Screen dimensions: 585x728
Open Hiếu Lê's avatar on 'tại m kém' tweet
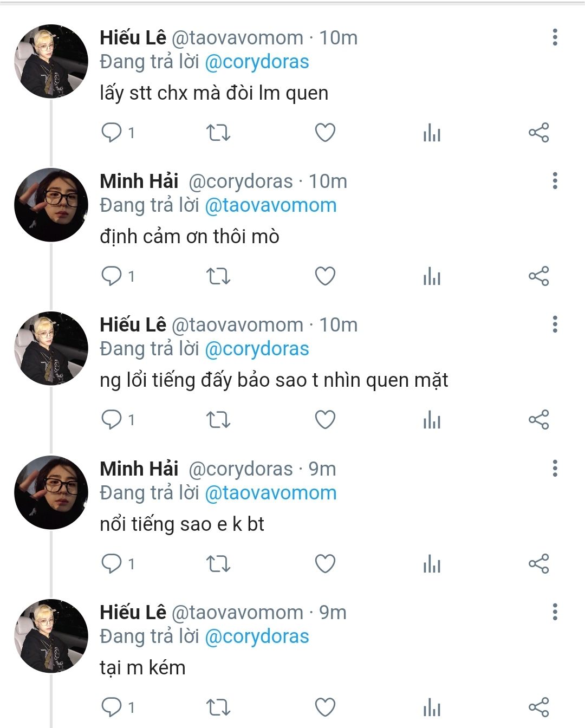point(51,636)
